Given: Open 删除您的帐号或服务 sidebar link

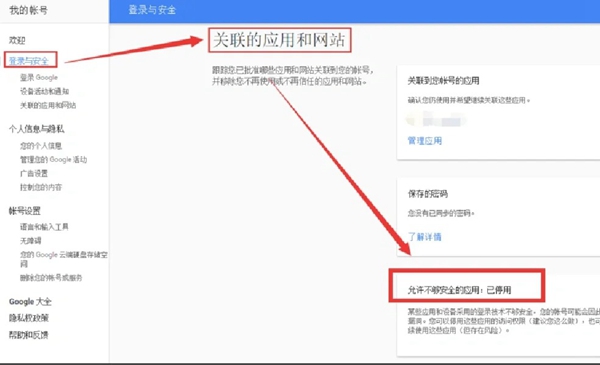Looking at the screenshot, I should click(51, 278).
